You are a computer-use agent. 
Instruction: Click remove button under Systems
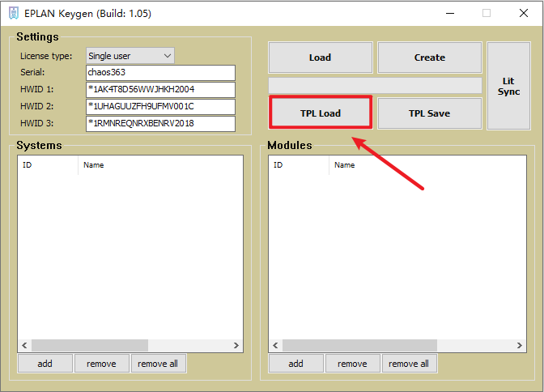(102, 364)
